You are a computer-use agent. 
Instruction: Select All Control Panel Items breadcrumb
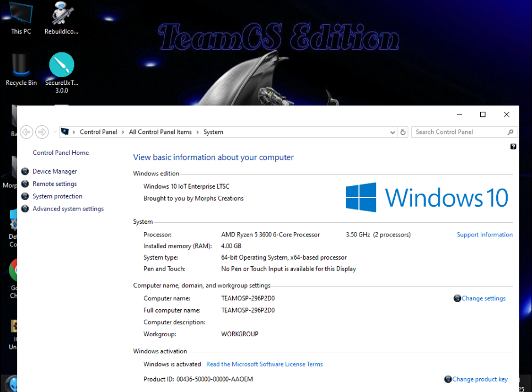click(x=160, y=132)
